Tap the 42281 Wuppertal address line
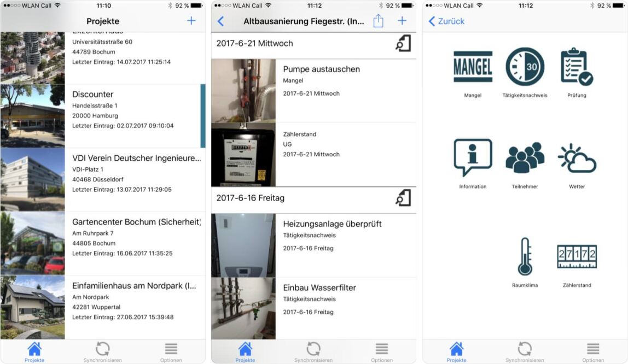628x364 pixels. [96, 307]
